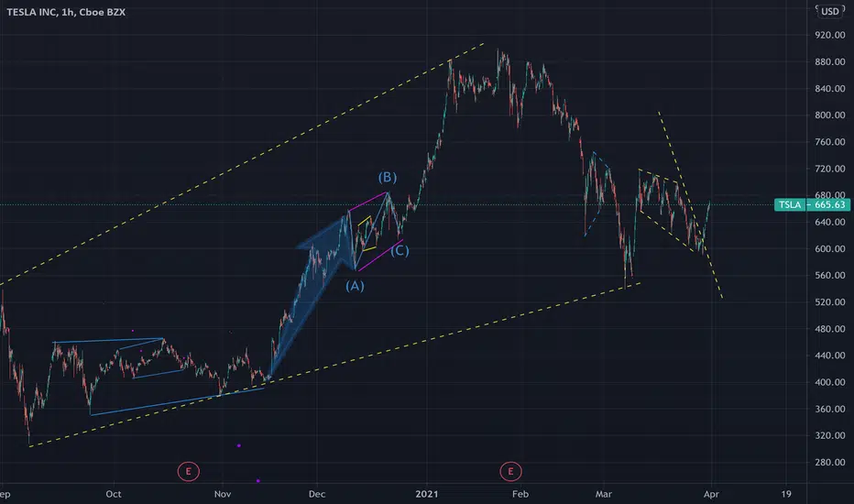Click the Dec label on time axis
The width and height of the screenshot is (854, 504).
click(x=317, y=494)
